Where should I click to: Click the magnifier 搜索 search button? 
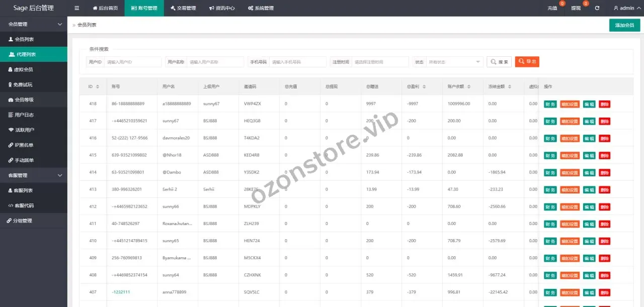tap(499, 62)
